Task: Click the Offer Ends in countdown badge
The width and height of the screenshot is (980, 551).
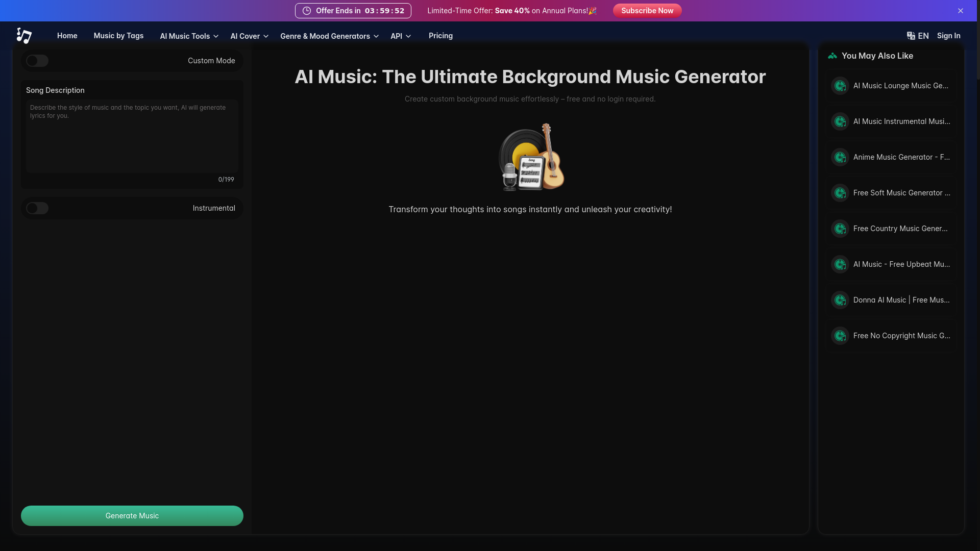Action: [353, 11]
